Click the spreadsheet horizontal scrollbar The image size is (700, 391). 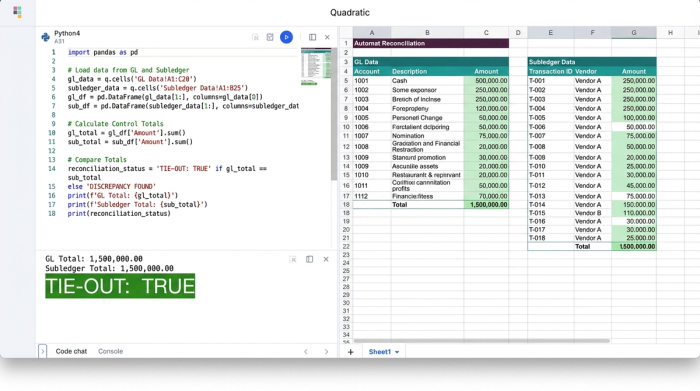click(x=481, y=341)
